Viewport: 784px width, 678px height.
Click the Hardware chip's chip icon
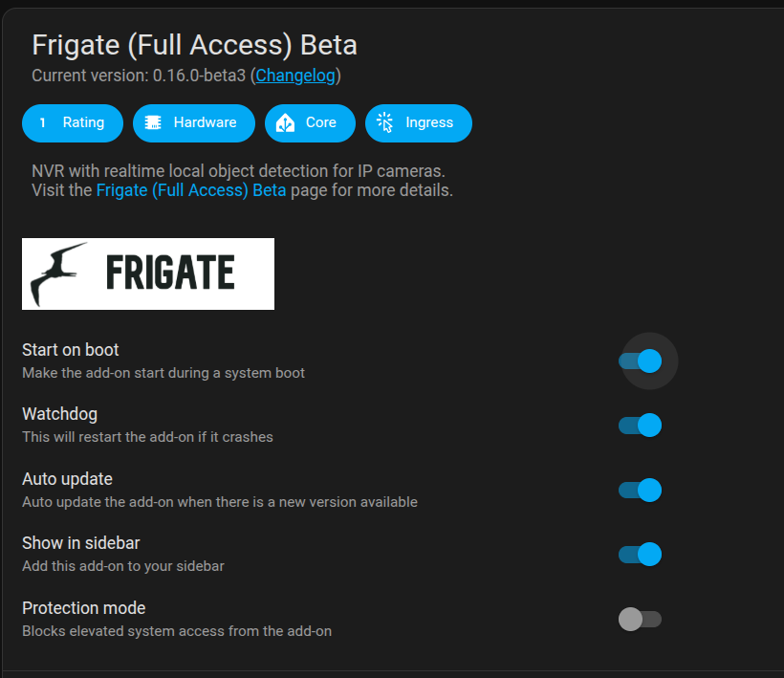click(153, 122)
